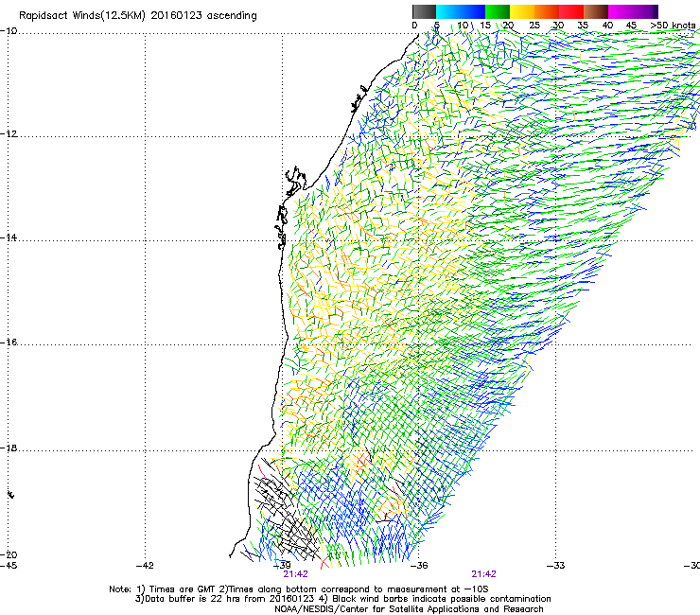Click the '-16' latitude axis label
The height and width of the screenshot is (615, 700).
tap(9, 343)
